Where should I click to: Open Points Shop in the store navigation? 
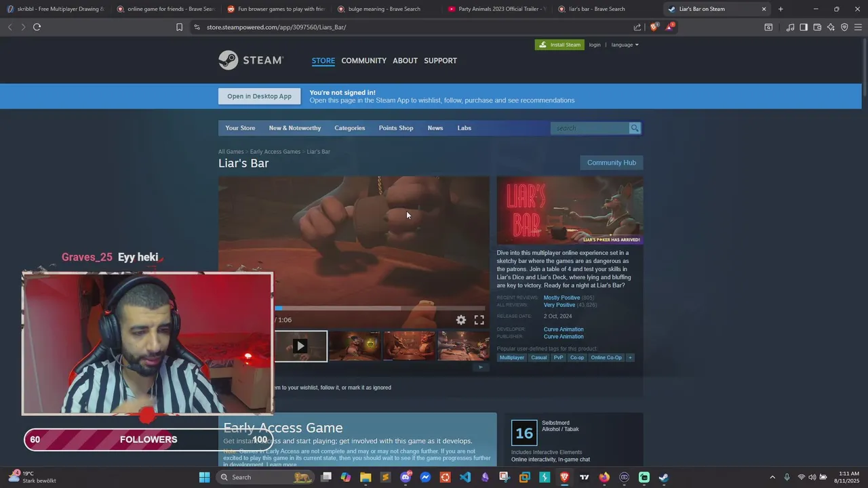[x=396, y=128]
